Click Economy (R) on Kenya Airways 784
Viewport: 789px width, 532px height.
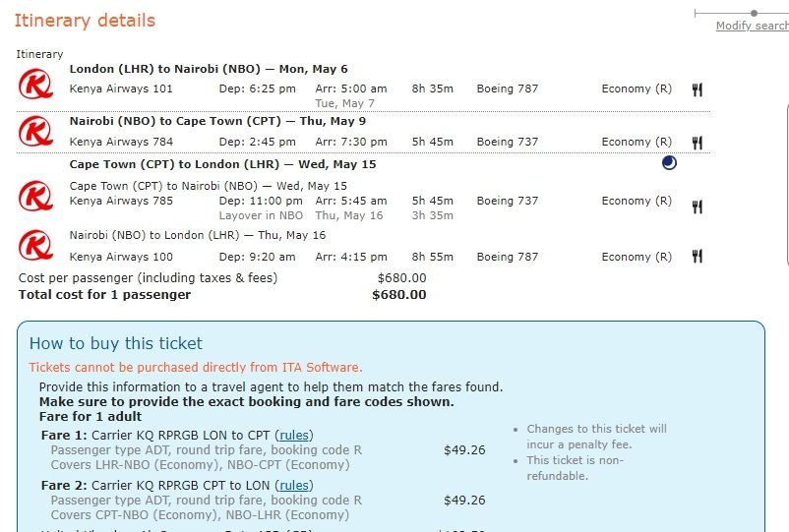[637, 143]
